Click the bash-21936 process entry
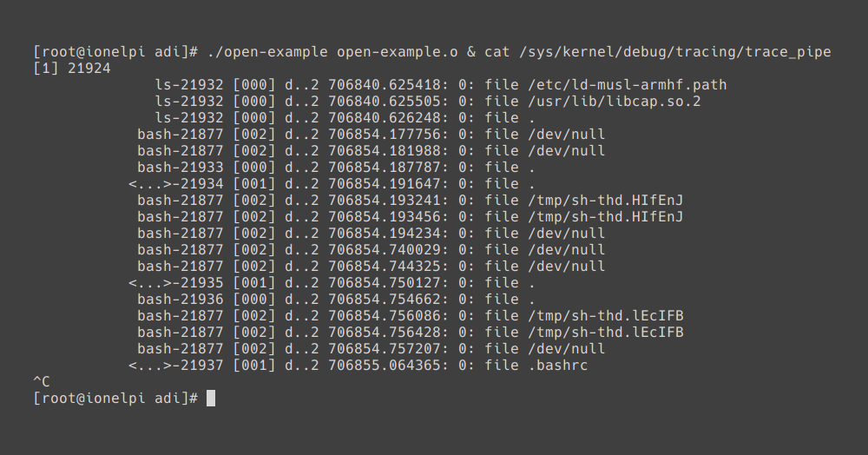Image resolution: width=868 pixels, height=455 pixels. click(181, 300)
